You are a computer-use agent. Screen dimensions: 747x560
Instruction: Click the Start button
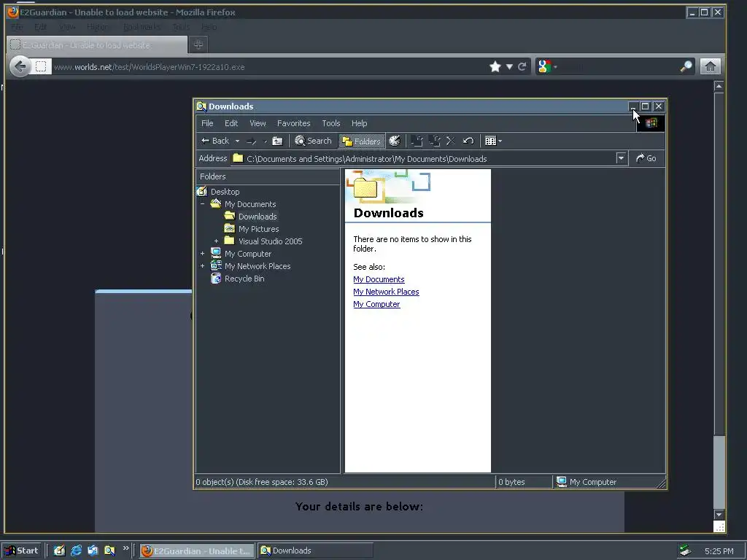[x=22, y=551]
